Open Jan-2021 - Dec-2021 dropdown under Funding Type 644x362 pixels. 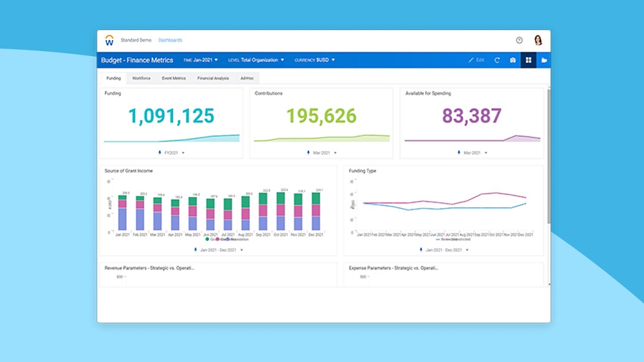[447, 250]
